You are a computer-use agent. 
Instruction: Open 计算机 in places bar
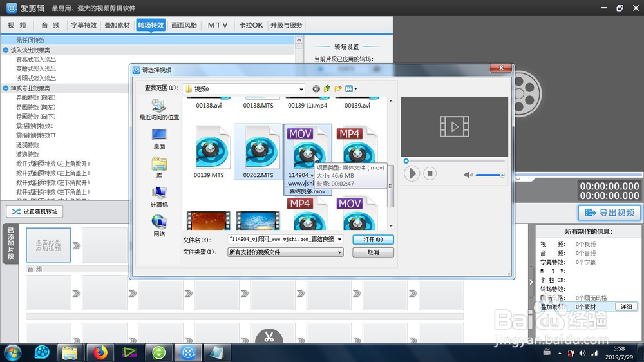click(x=159, y=197)
